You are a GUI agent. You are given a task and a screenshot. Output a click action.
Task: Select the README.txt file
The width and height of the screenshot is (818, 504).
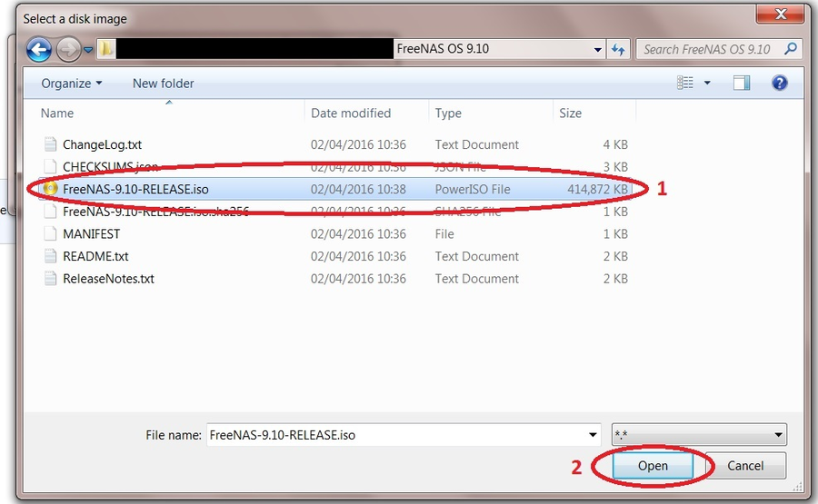pos(95,256)
